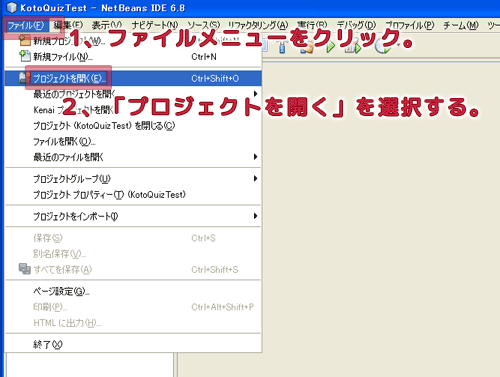500x377 pixels.
Task: Click the disabled HTML に出力(H)... entry
Action: tap(133, 322)
